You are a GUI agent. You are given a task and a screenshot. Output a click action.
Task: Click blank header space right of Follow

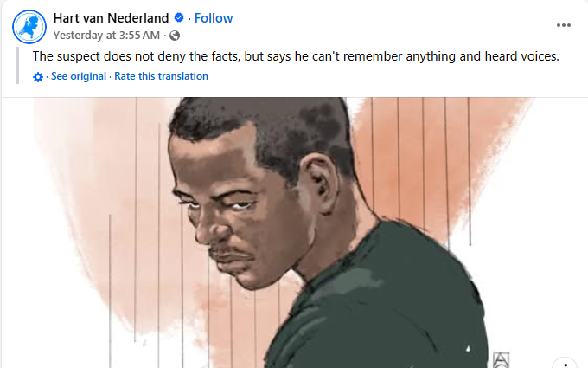coord(389,18)
